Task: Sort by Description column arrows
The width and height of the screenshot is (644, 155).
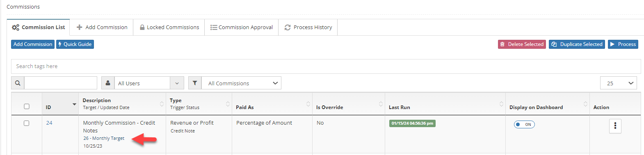Action: point(162,104)
